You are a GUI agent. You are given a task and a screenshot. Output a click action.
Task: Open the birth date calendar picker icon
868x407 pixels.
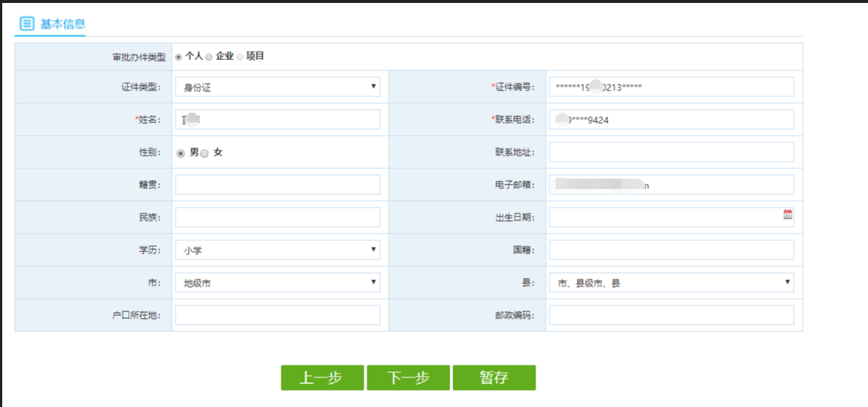coord(787,215)
